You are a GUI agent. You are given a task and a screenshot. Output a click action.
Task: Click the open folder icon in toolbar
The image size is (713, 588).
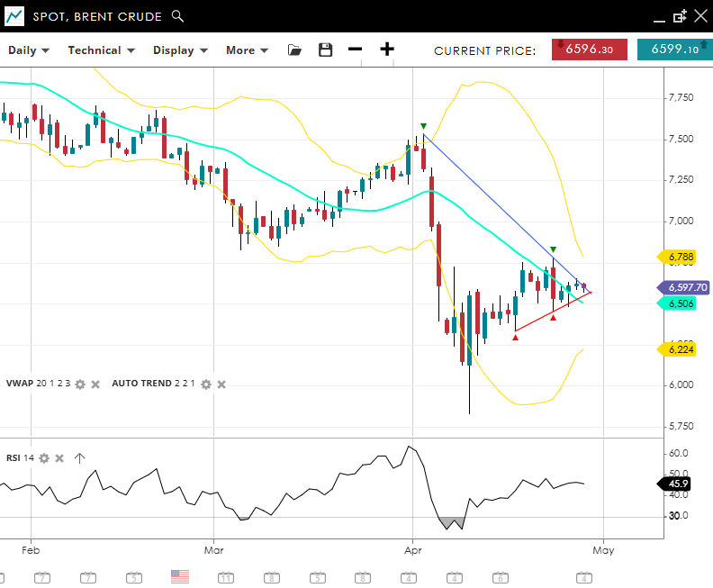(x=294, y=50)
